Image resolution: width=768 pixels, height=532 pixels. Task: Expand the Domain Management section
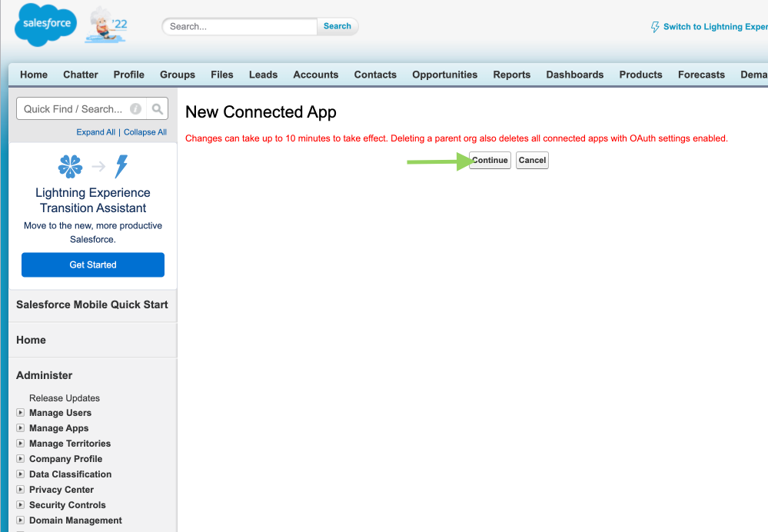(21, 520)
